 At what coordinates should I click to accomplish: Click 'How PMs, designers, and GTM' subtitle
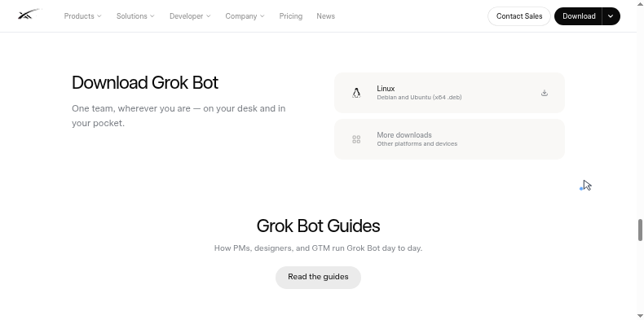tap(318, 248)
